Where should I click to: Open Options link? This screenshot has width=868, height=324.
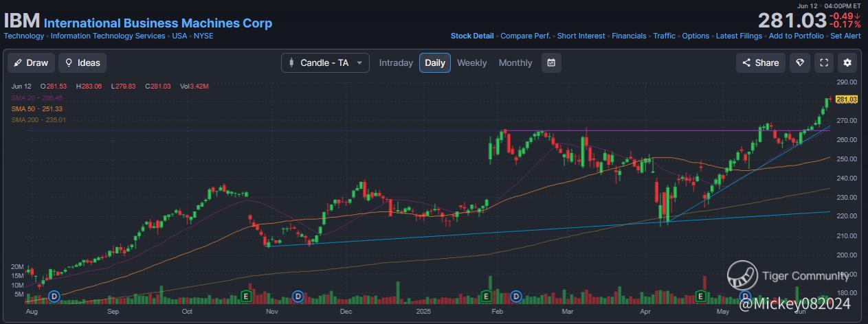click(x=695, y=36)
